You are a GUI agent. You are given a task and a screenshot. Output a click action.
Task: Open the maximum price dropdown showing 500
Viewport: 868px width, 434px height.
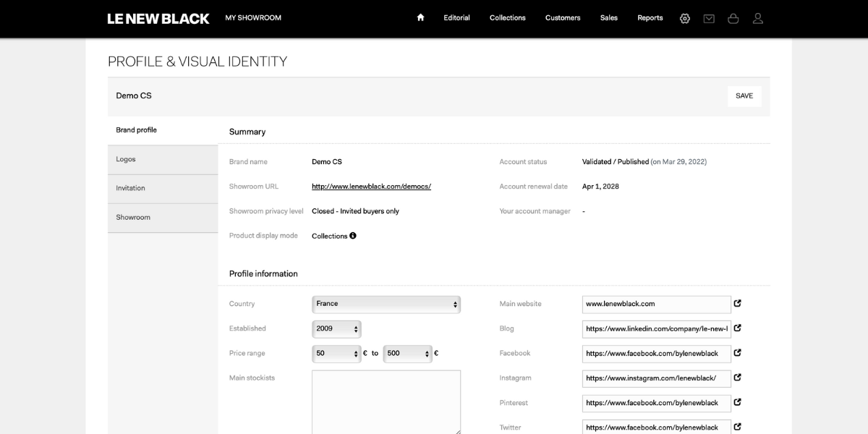pos(407,354)
